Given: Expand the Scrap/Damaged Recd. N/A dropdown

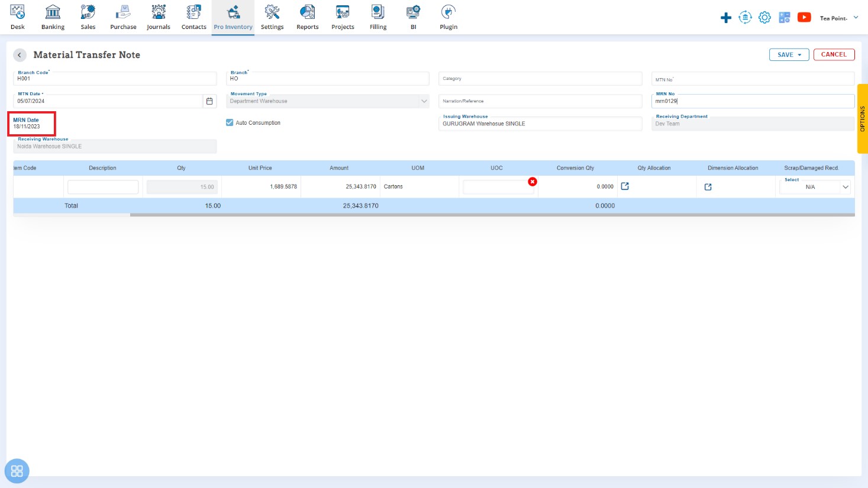Looking at the screenshot, I should [815, 187].
